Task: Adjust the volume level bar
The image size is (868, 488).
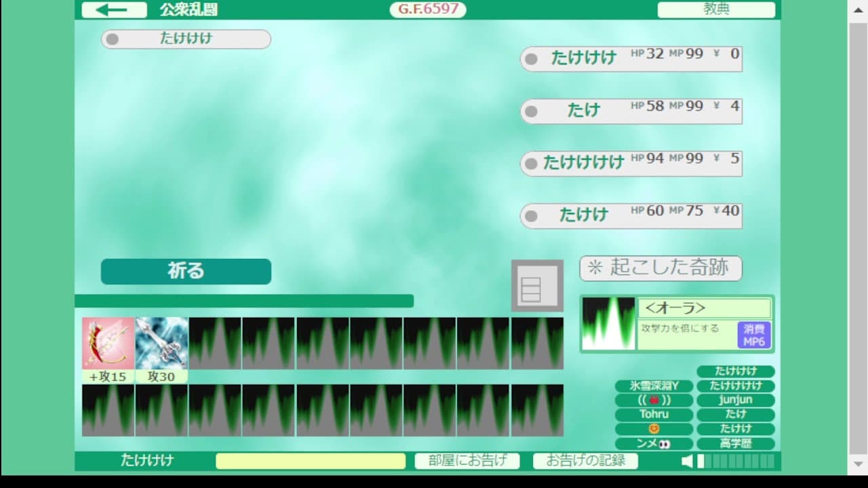Action: point(736,462)
